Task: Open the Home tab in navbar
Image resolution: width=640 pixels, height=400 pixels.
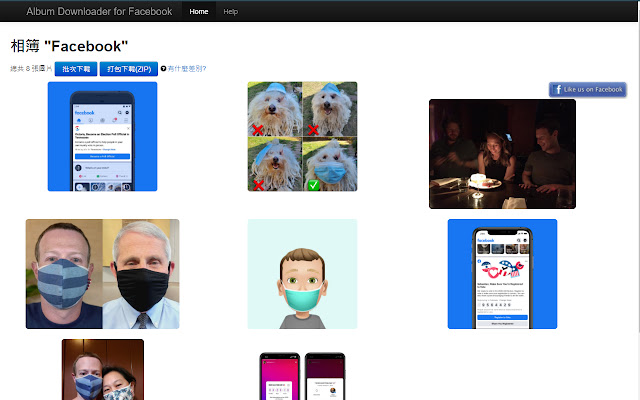Action: [x=199, y=11]
